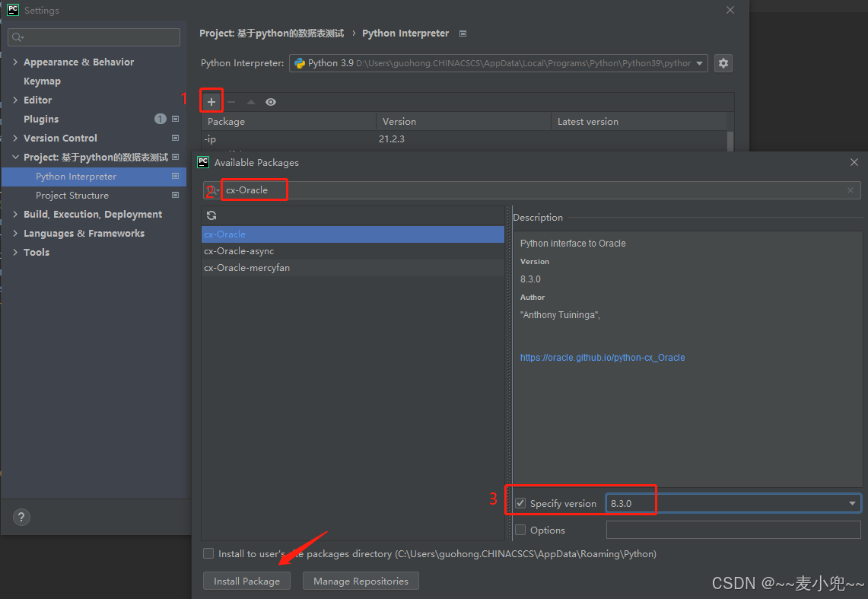
Task: Expand the Tools section
Action: [x=15, y=253]
